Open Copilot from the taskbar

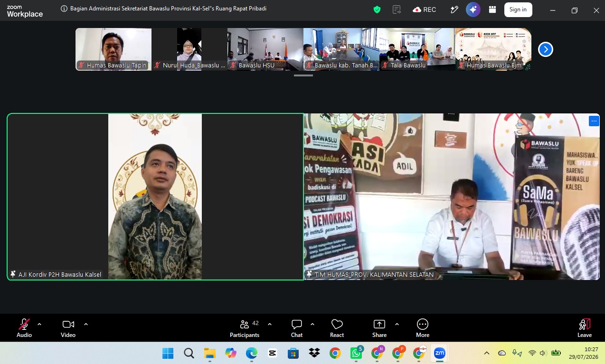(x=230, y=353)
